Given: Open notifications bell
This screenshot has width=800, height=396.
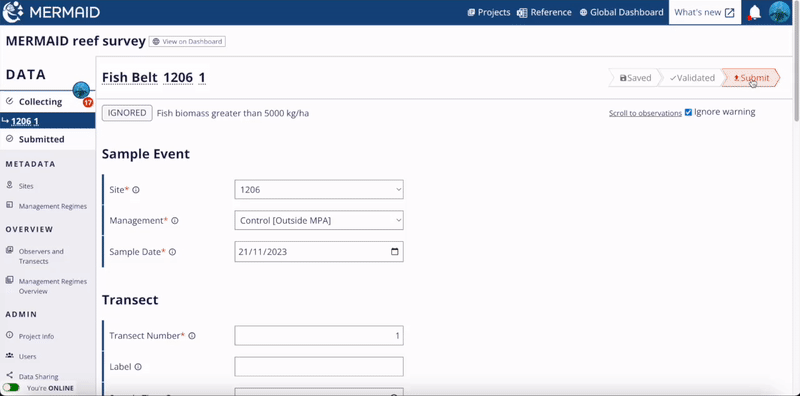Looking at the screenshot, I should coord(754,12).
